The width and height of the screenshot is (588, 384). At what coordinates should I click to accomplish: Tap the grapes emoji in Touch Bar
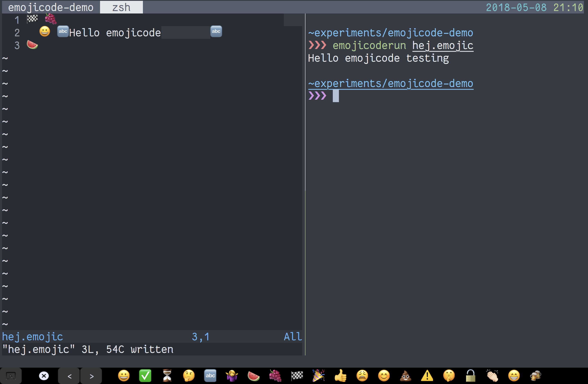pos(275,376)
